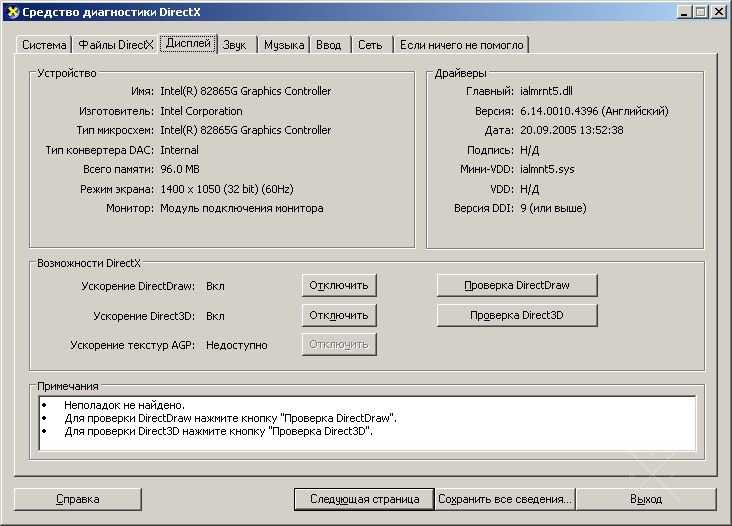732x526 pixels.
Task: Open the Если ничего не помогло tab
Action: (462, 45)
